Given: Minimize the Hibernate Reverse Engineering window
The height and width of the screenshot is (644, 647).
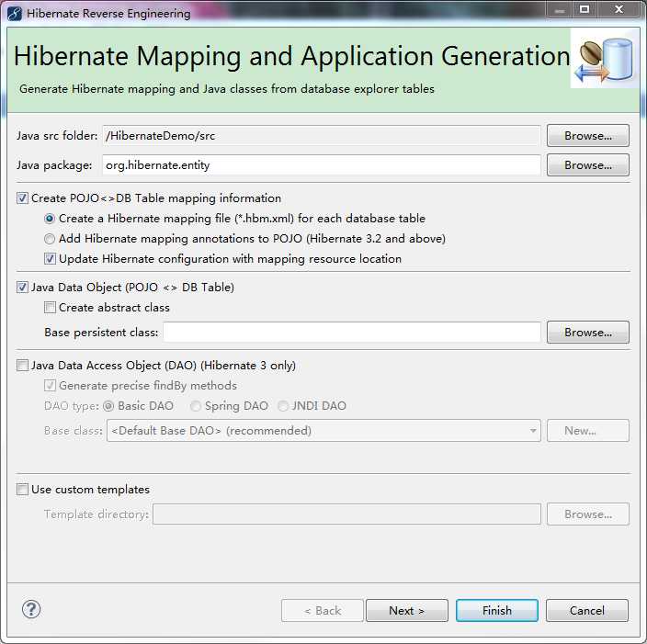Looking at the screenshot, I should (x=560, y=9).
